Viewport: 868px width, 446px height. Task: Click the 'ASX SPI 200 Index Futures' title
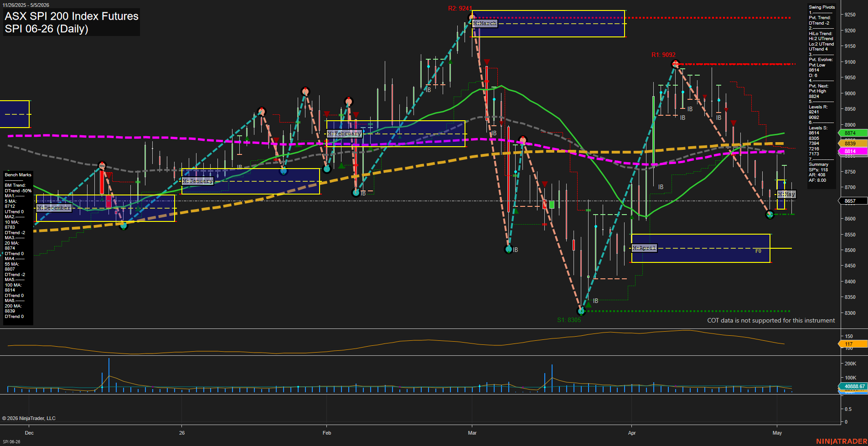(72, 16)
